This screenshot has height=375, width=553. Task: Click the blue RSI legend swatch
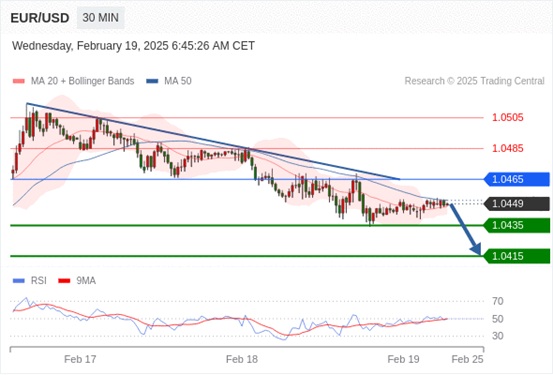(19, 281)
